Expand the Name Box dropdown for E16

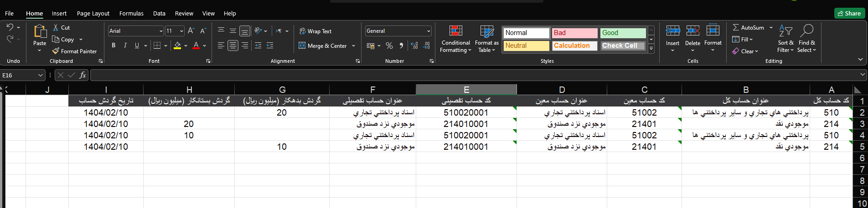pyautogui.click(x=40, y=75)
